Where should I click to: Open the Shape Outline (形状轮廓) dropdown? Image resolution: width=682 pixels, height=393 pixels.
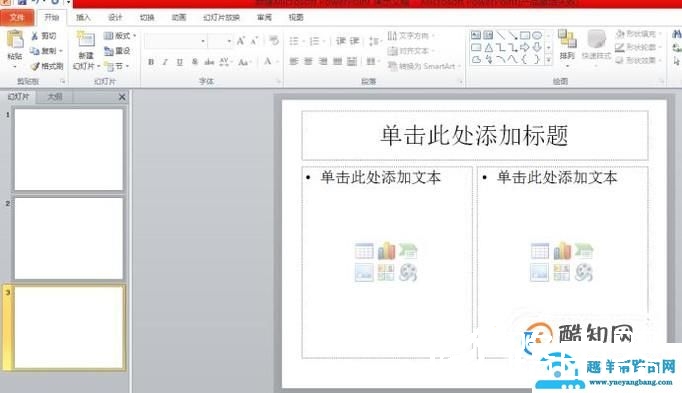pos(639,47)
